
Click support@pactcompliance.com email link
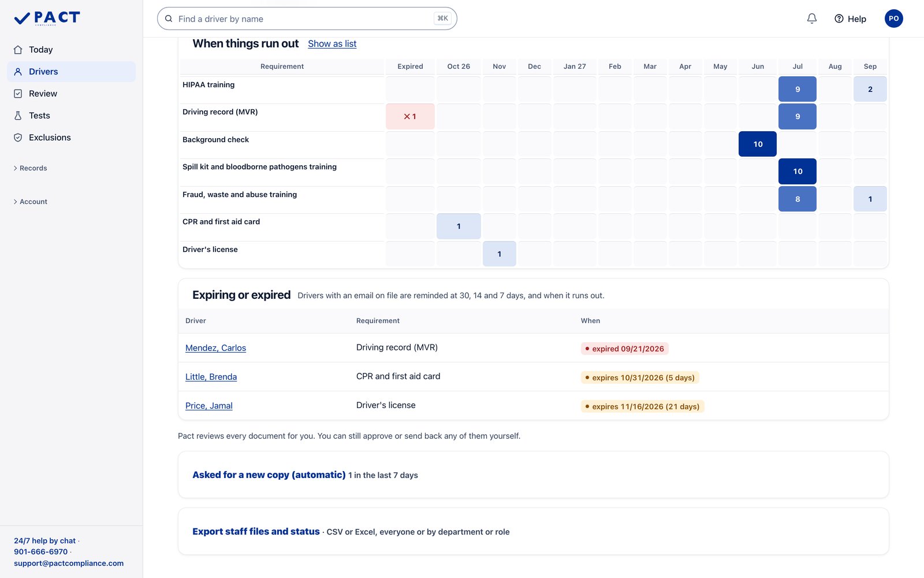click(69, 563)
